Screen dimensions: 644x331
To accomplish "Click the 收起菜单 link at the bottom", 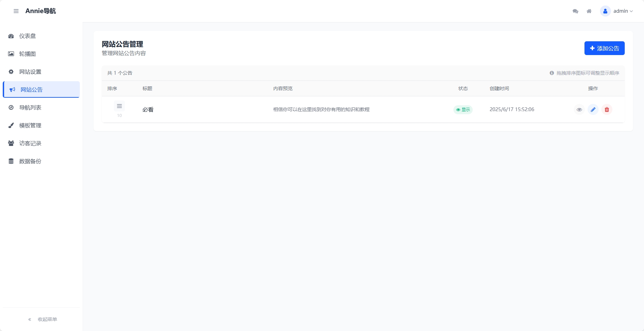I will (47, 319).
